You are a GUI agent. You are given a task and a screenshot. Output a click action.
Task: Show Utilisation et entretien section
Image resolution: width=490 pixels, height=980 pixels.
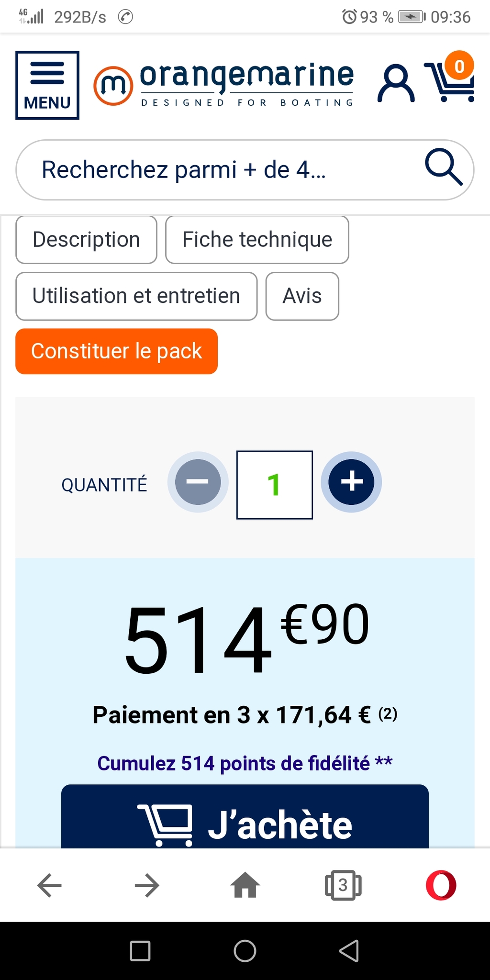[x=136, y=296]
